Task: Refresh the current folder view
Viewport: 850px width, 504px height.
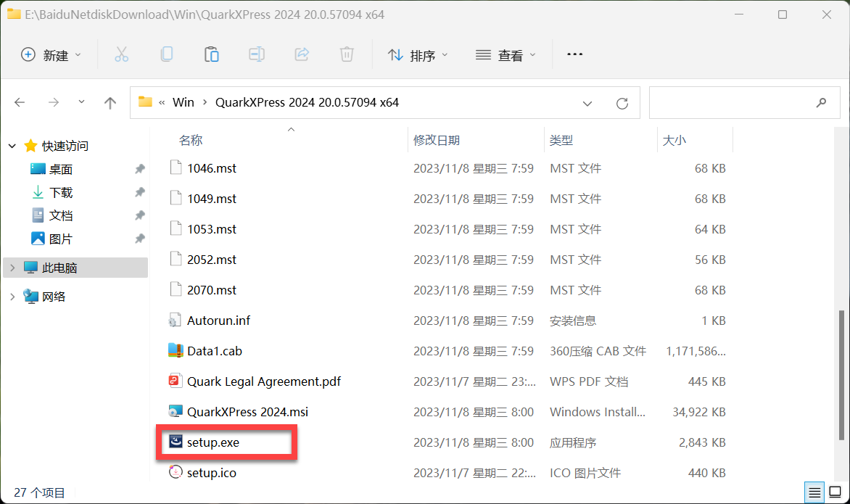Action: pos(622,103)
